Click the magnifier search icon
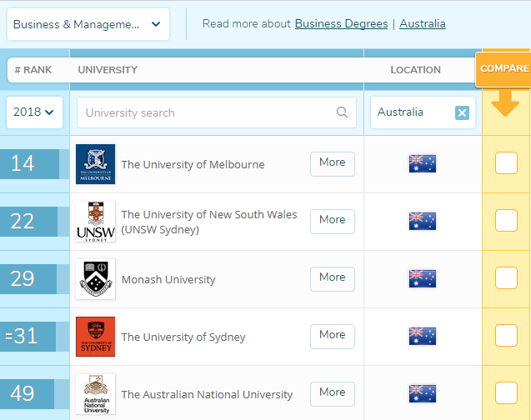Viewport: 531px width, 420px height. click(x=342, y=112)
